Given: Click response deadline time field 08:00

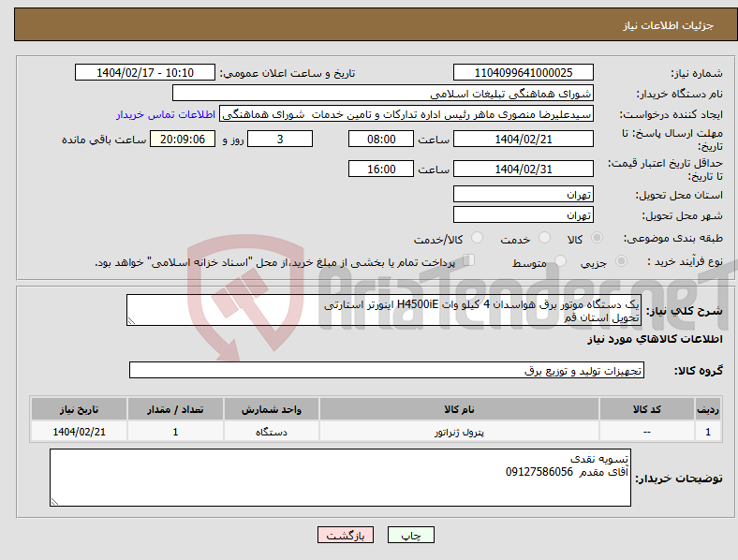Looking at the screenshot, I should pyautogui.click(x=381, y=140).
